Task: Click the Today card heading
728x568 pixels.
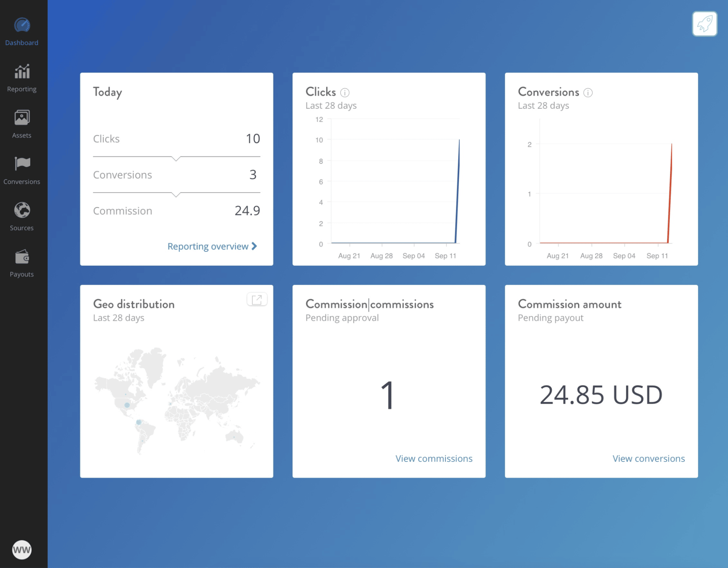Action: point(107,92)
